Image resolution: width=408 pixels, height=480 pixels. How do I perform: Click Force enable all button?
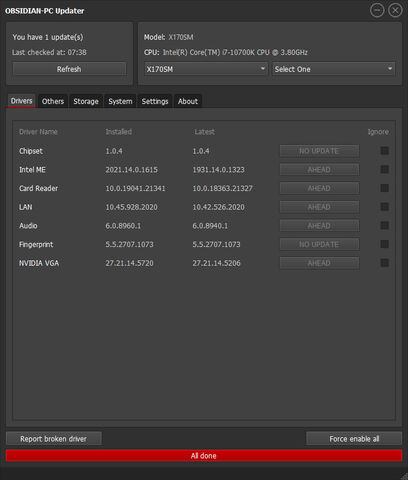pyautogui.click(x=354, y=439)
